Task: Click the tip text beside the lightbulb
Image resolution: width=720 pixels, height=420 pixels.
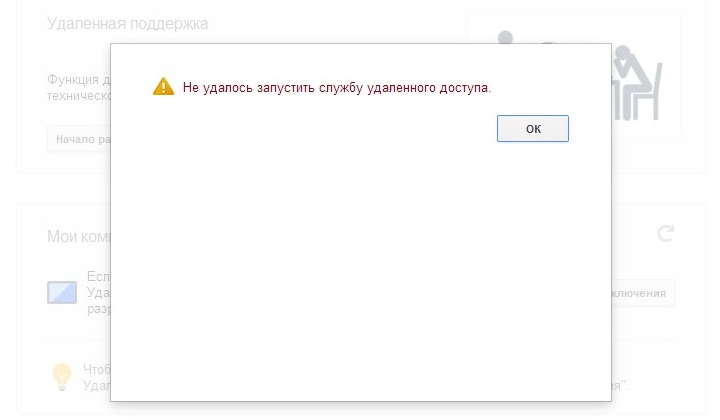Action: [95, 376]
